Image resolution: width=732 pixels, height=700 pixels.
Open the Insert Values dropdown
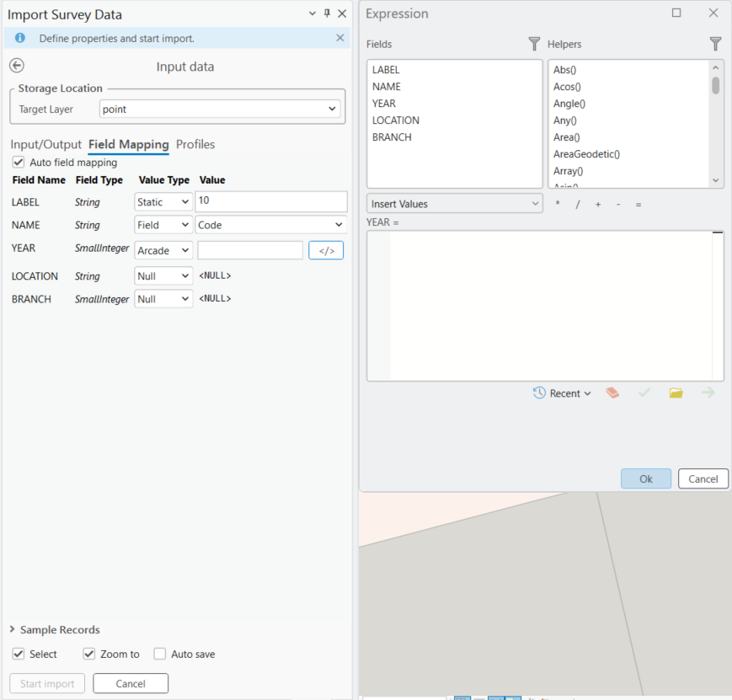click(x=455, y=204)
